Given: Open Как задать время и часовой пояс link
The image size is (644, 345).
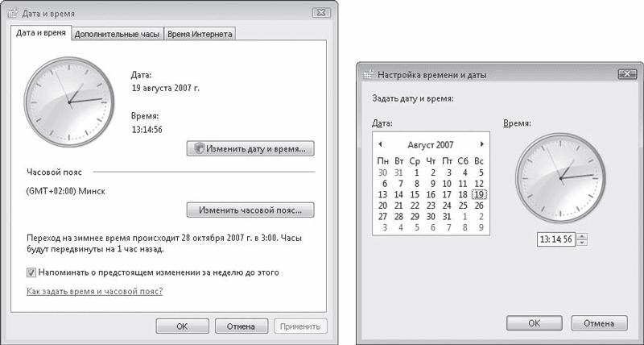Looking at the screenshot, I should coord(95,290).
